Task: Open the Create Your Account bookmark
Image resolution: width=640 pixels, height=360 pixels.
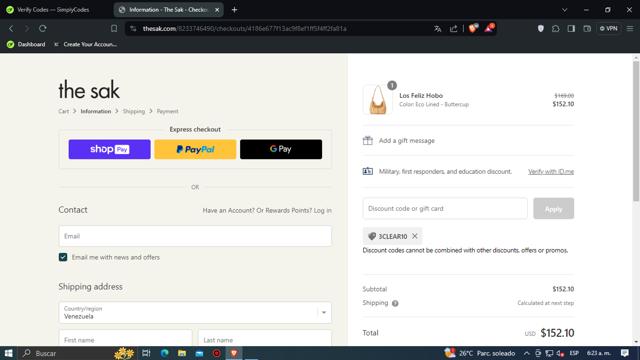Action: click(x=85, y=44)
